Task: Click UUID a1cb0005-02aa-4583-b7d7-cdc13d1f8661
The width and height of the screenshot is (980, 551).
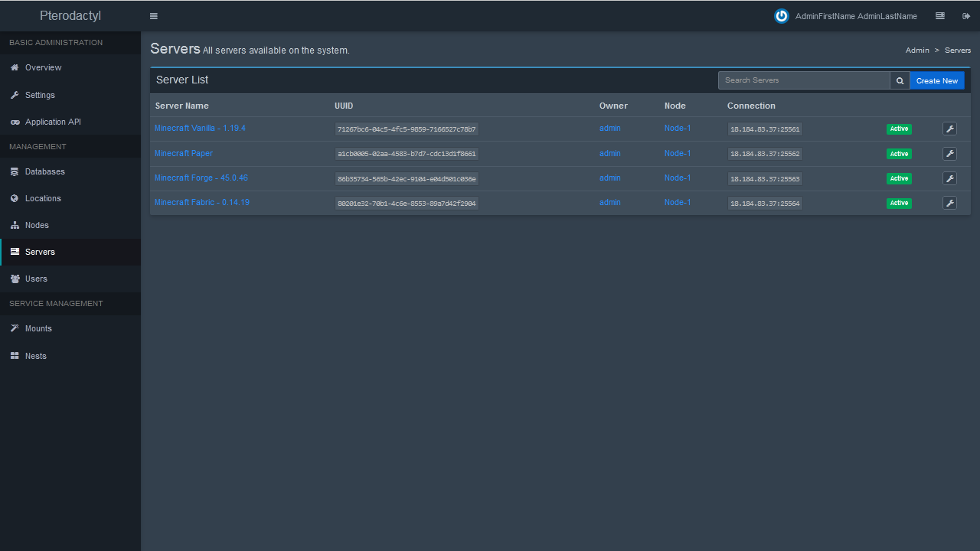Action: pos(407,154)
